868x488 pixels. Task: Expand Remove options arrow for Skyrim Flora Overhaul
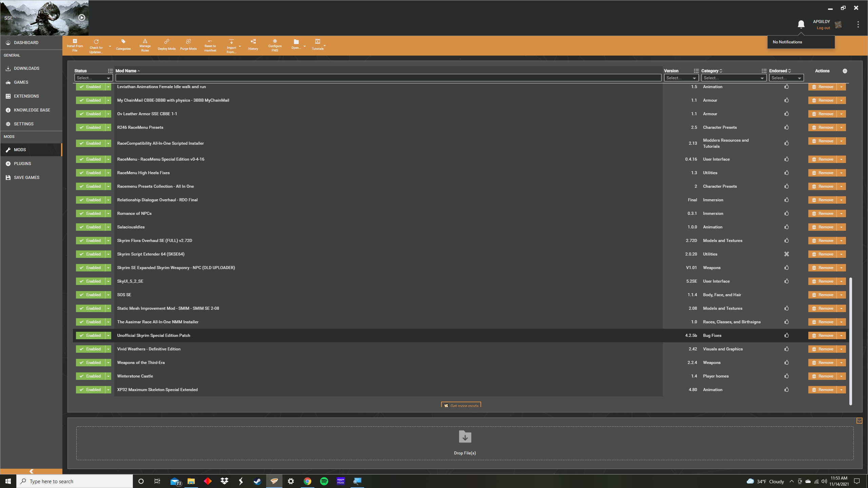pyautogui.click(x=841, y=241)
